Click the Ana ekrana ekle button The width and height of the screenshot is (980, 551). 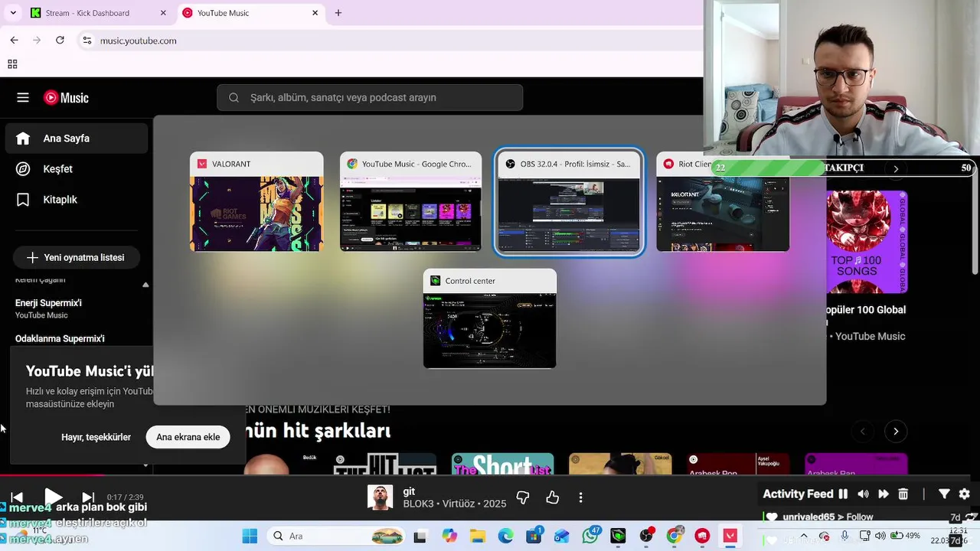pyautogui.click(x=188, y=437)
